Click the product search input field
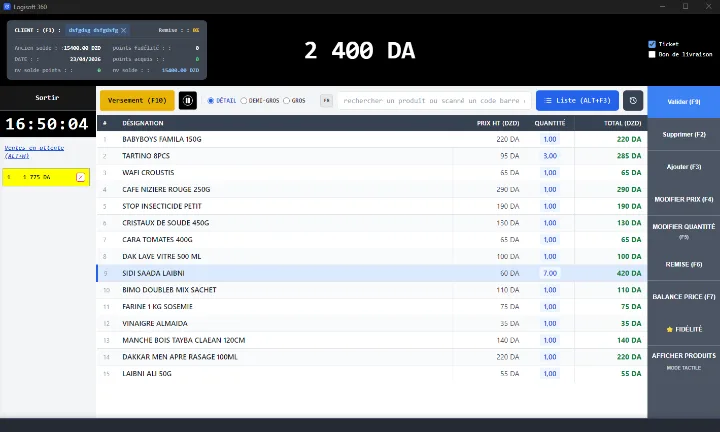 click(434, 101)
